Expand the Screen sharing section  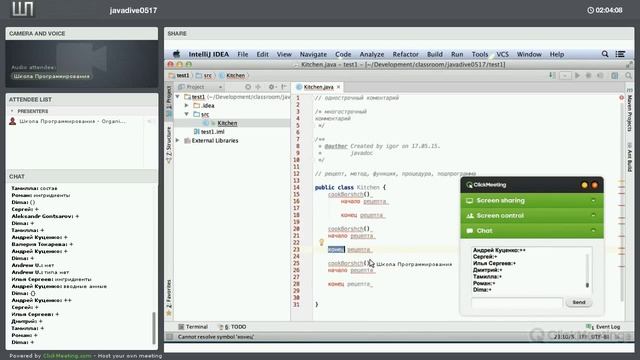532,200
